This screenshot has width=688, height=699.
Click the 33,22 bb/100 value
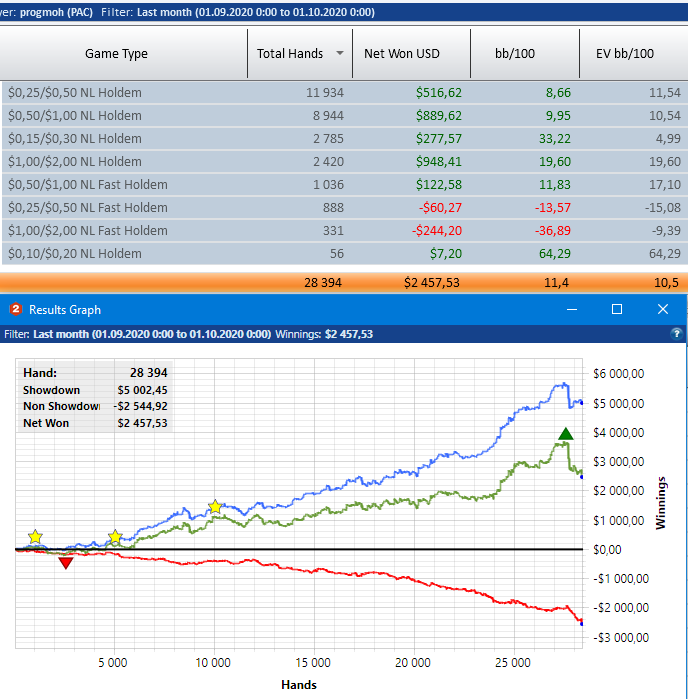click(x=555, y=139)
